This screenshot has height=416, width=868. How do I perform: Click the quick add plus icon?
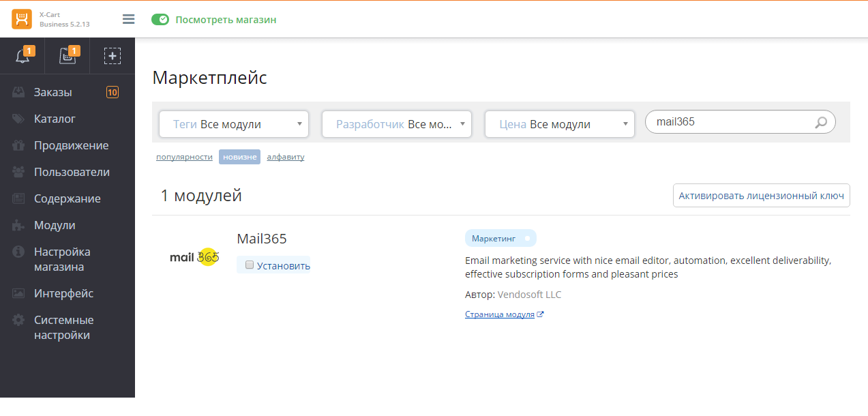pos(113,56)
